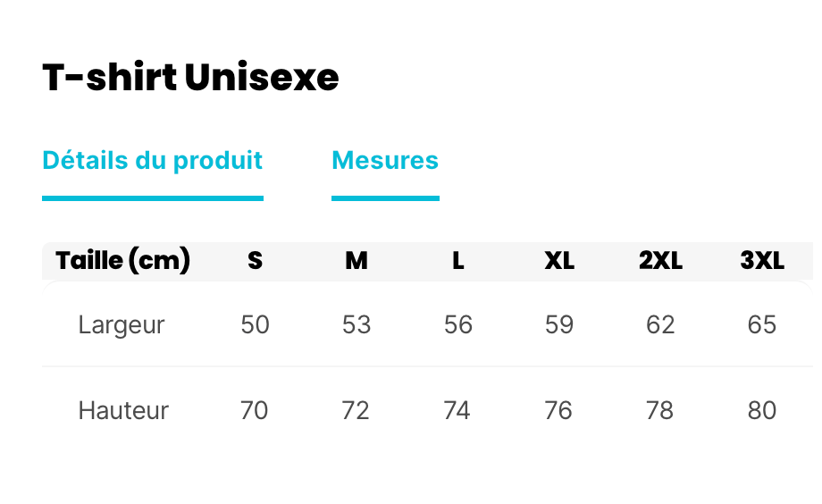Select the Hauteur row label
Viewport: 822px width, 504px height.
point(123,411)
